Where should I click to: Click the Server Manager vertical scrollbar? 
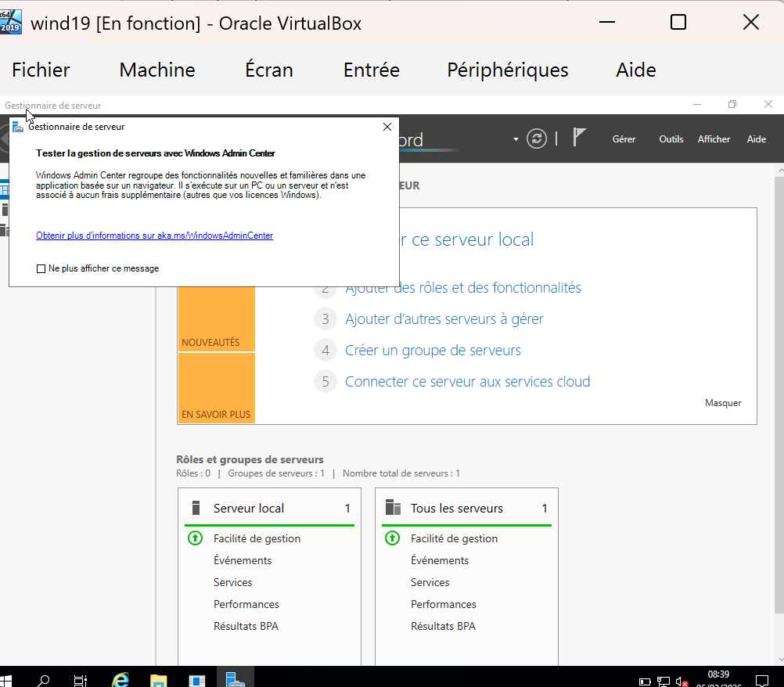[779, 395]
